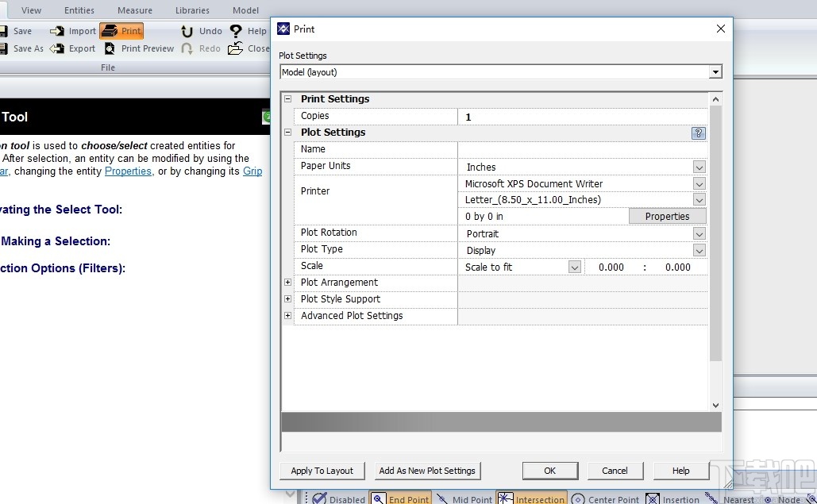Open the Model ribbon tab

tap(245, 10)
